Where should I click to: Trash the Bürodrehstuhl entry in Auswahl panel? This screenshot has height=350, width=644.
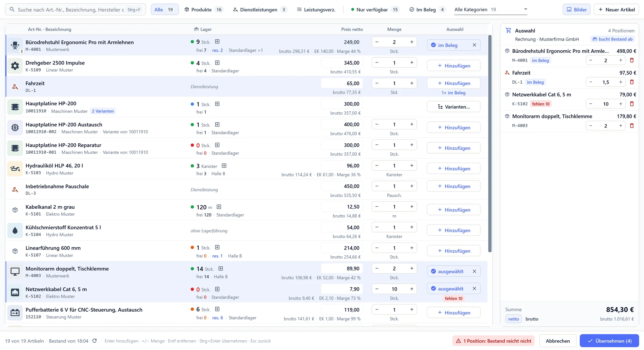click(x=632, y=60)
